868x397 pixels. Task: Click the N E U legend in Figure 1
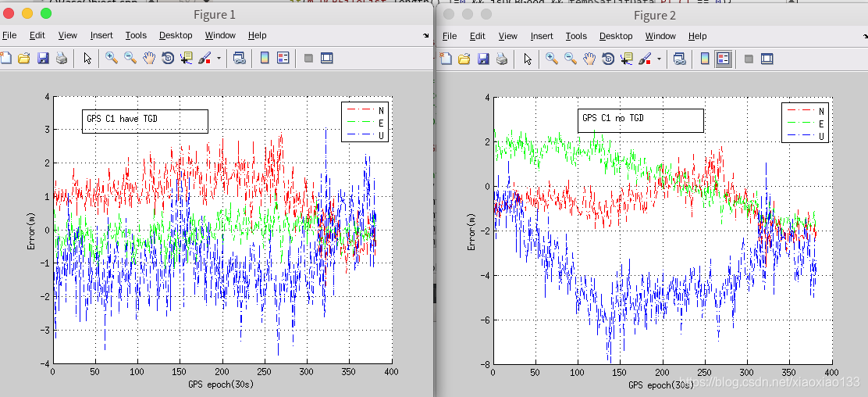tap(365, 122)
